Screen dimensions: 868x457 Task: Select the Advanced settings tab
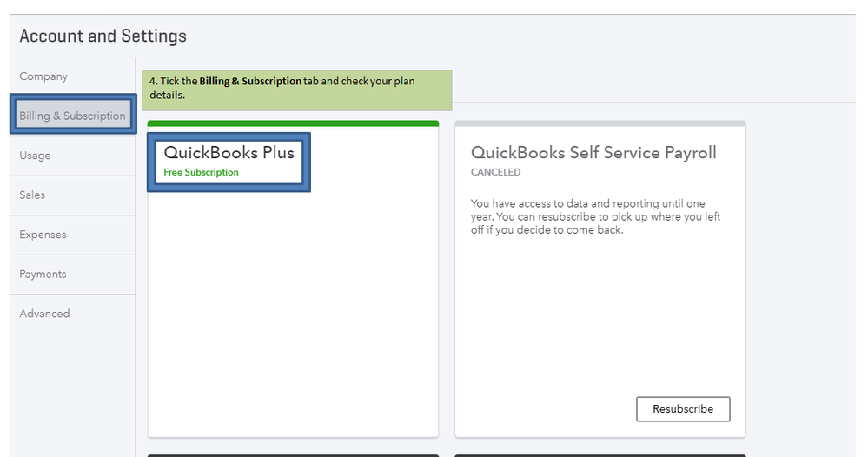pos(72,314)
